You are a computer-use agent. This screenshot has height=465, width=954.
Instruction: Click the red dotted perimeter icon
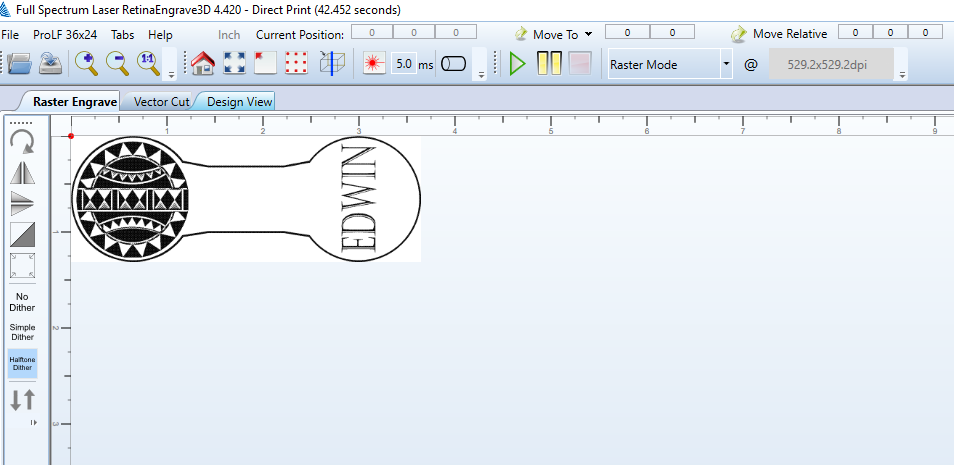tap(296, 63)
